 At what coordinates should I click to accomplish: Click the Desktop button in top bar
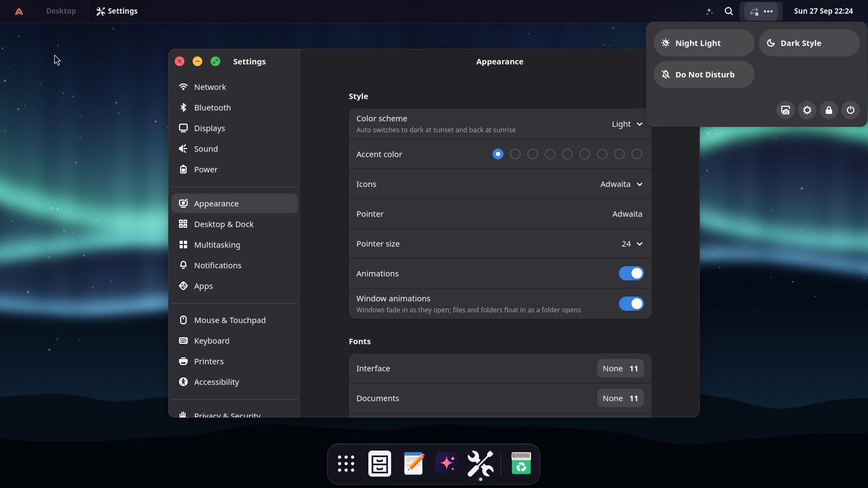click(x=61, y=11)
